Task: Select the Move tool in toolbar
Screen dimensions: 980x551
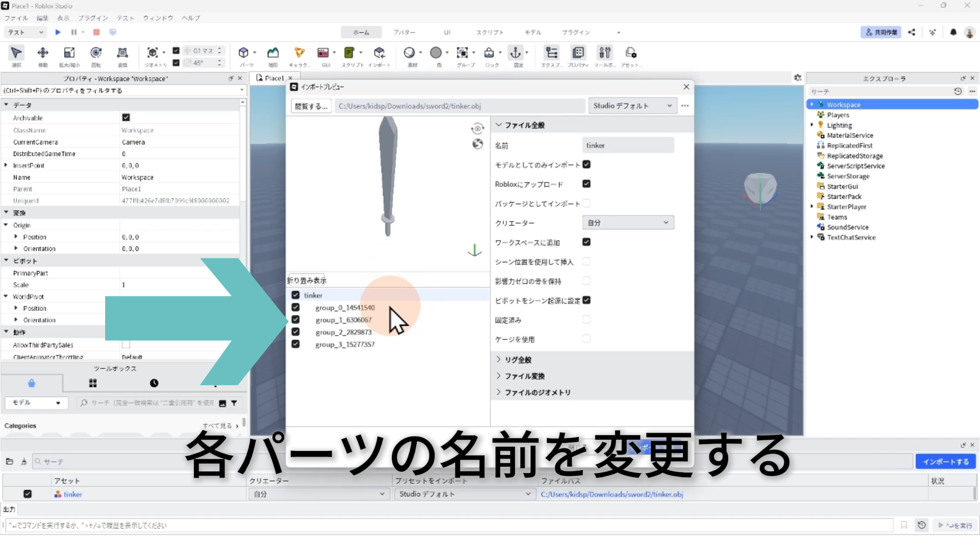Action: coord(43,53)
